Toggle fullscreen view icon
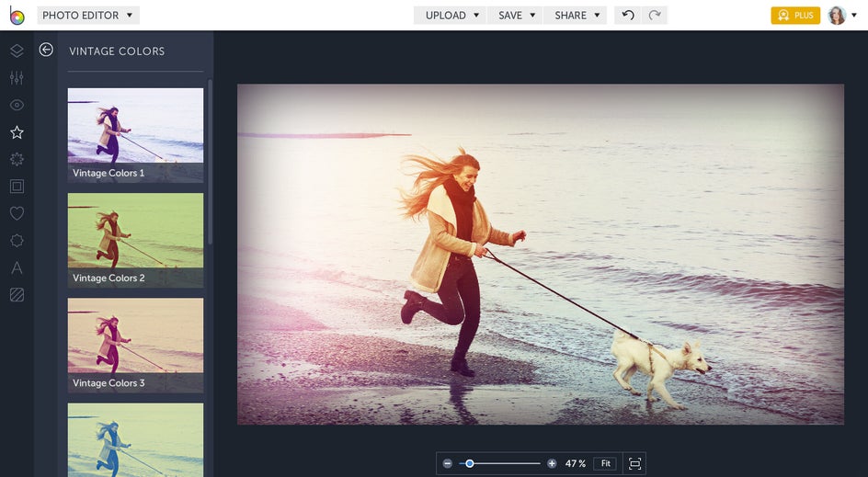 [x=635, y=464]
